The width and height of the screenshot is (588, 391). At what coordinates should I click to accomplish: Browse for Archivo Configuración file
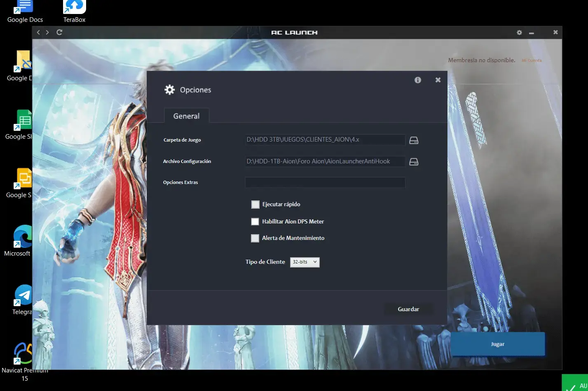(414, 162)
